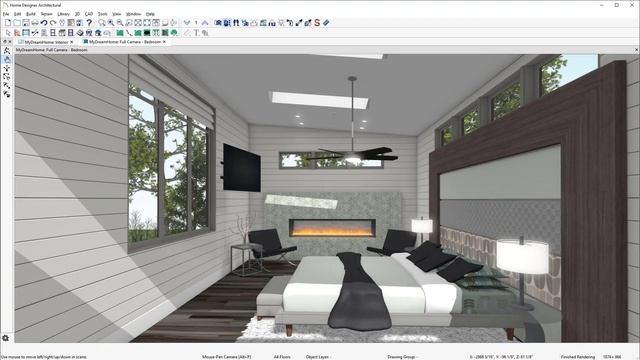
Task: Click the top left sidebar camera tool
Action: [7, 51]
